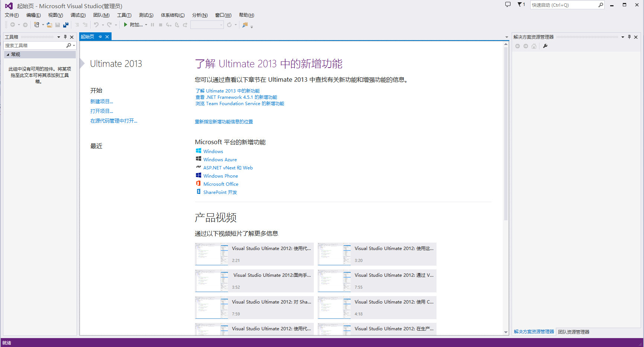Click Solution Explorer Forward arrow icon
This screenshot has height=347, width=644.
click(x=526, y=46)
